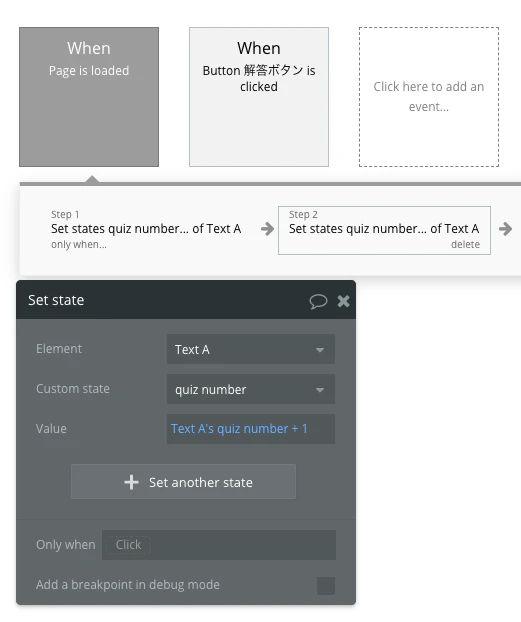This screenshot has width=521, height=622.
Task: Select the Button 解答ボタン is clicked event
Action: pyautogui.click(x=259, y=97)
